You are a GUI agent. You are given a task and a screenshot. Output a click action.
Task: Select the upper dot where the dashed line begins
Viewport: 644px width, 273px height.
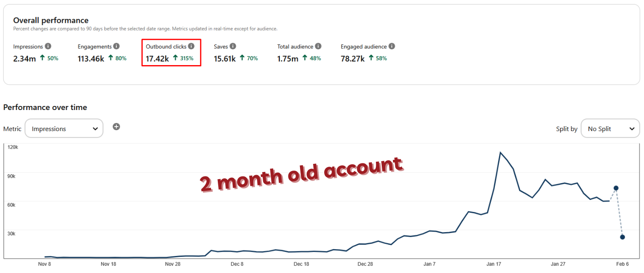coord(616,188)
